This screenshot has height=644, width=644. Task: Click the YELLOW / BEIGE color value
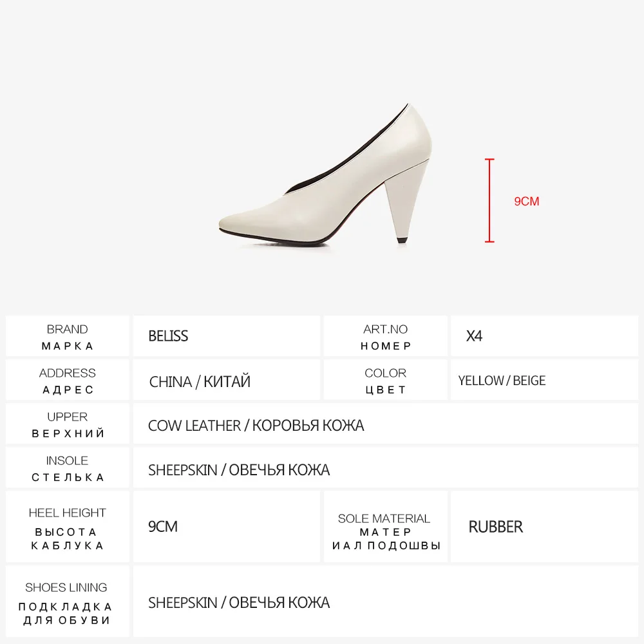click(502, 381)
